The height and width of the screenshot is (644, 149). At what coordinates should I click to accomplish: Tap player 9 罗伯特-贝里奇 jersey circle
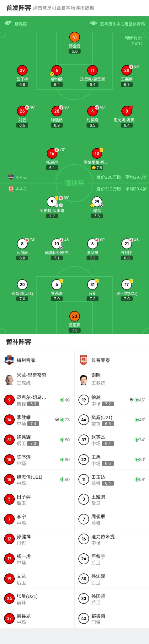(x=52, y=202)
